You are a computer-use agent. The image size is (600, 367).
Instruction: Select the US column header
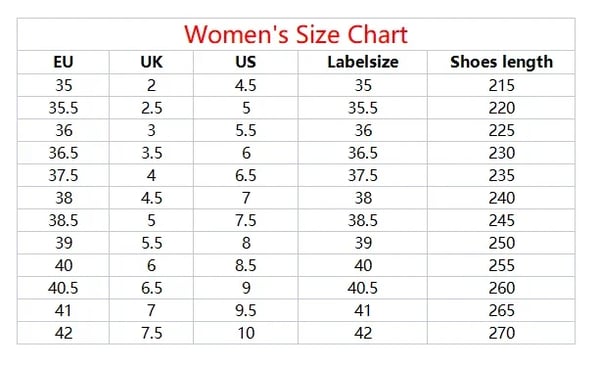(x=245, y=62)
